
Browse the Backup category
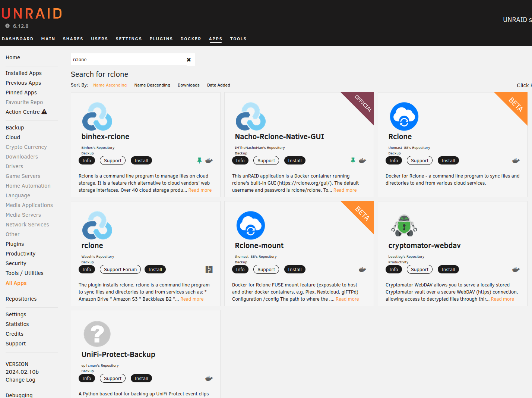coord(15,128)
